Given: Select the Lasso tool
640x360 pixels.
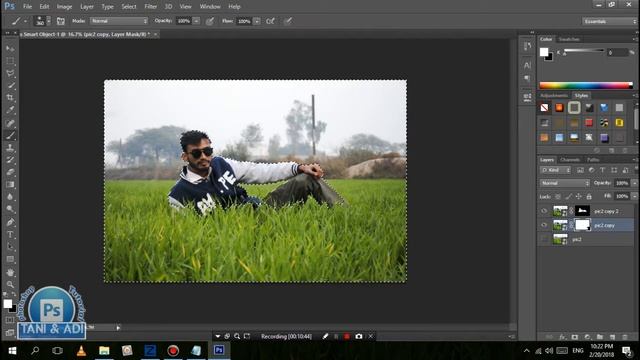Looking at the screenshot, I should point(10,73).
